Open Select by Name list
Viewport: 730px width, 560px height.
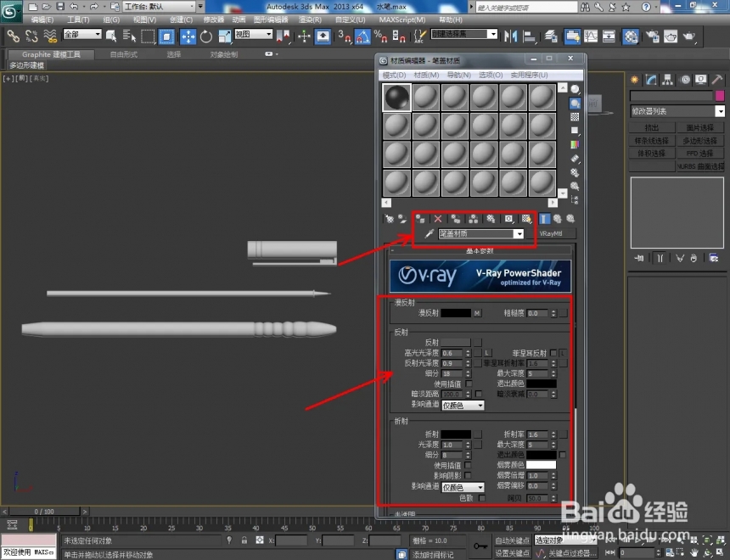point(129,36)
